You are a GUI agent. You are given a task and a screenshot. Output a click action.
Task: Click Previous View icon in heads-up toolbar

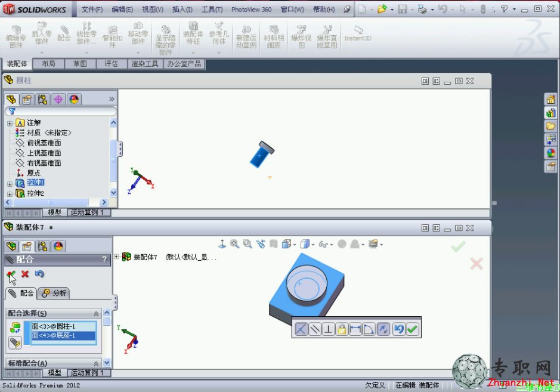tap(261, 243)
